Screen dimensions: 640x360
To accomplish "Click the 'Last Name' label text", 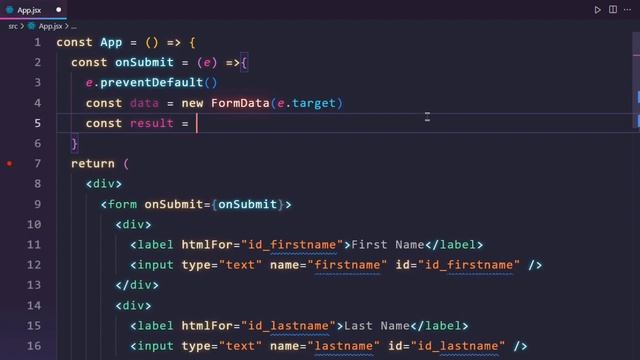I will 377,326.
